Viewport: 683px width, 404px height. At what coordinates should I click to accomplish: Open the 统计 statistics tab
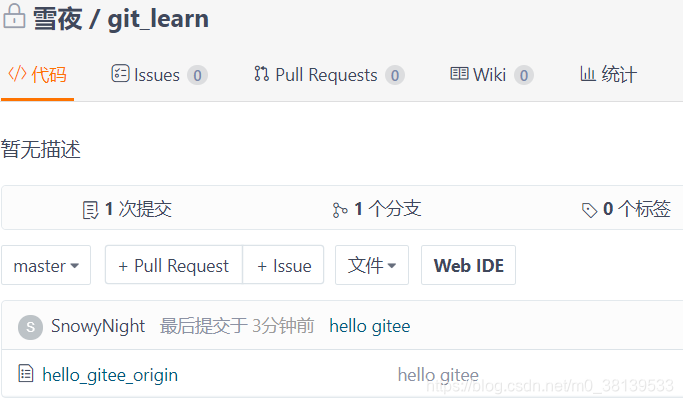click(x=609, y=75)
